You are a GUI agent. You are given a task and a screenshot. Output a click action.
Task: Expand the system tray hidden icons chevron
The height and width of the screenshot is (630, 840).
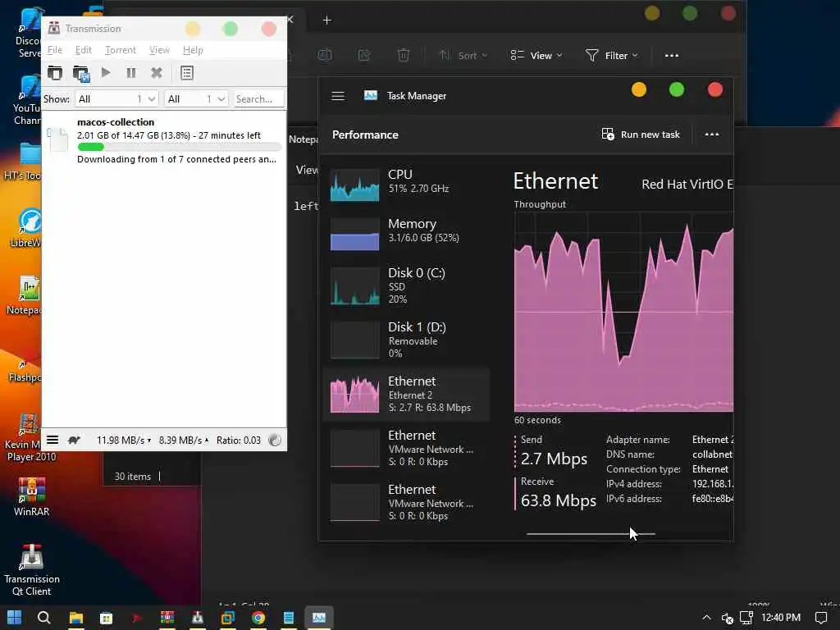tap(706, 618)
